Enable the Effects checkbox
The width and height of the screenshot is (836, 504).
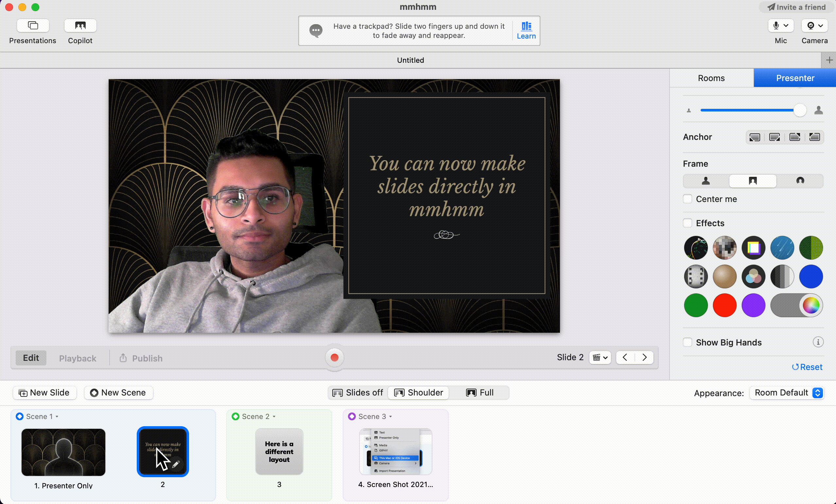[688, 223]
